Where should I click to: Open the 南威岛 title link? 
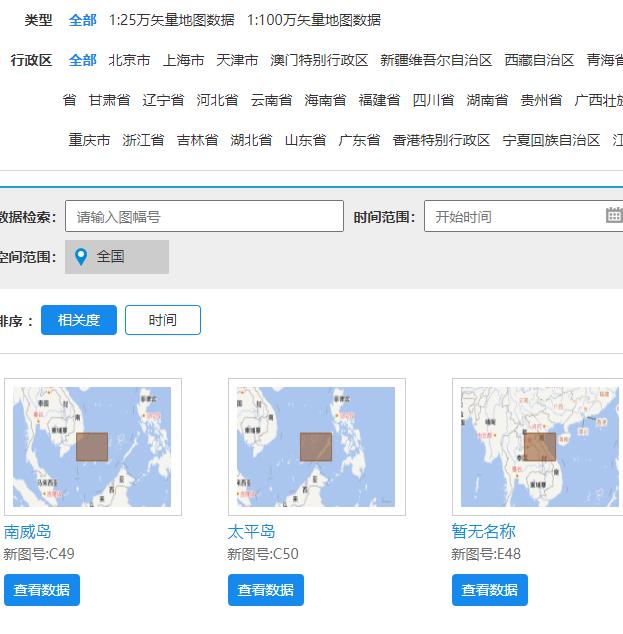tap(27, 531)
